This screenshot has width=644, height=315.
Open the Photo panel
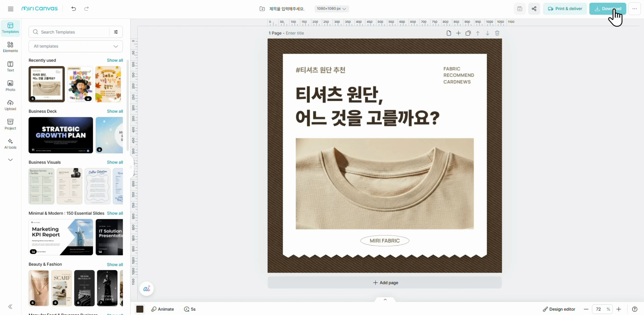point(10,85)
